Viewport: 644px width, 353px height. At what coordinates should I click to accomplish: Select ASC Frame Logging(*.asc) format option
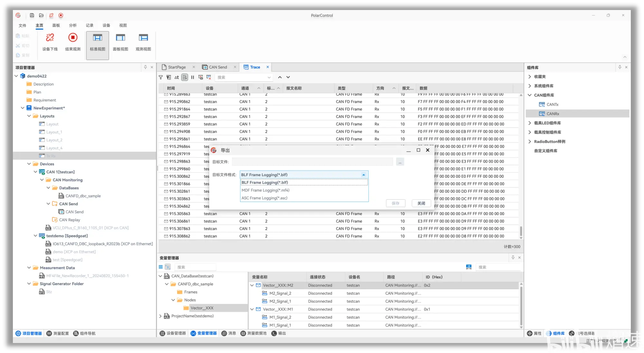(265, 198)
